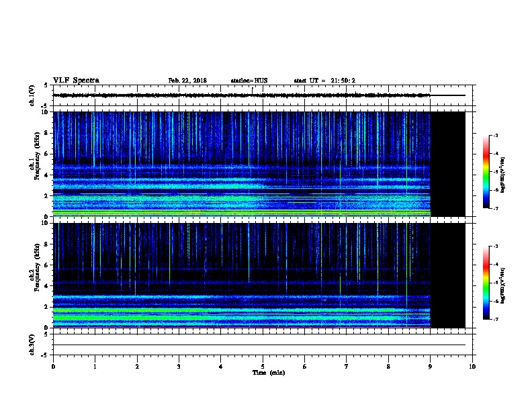532x411 pixels.
Task: Click the station=HUS label
Action: coord(249,81)
